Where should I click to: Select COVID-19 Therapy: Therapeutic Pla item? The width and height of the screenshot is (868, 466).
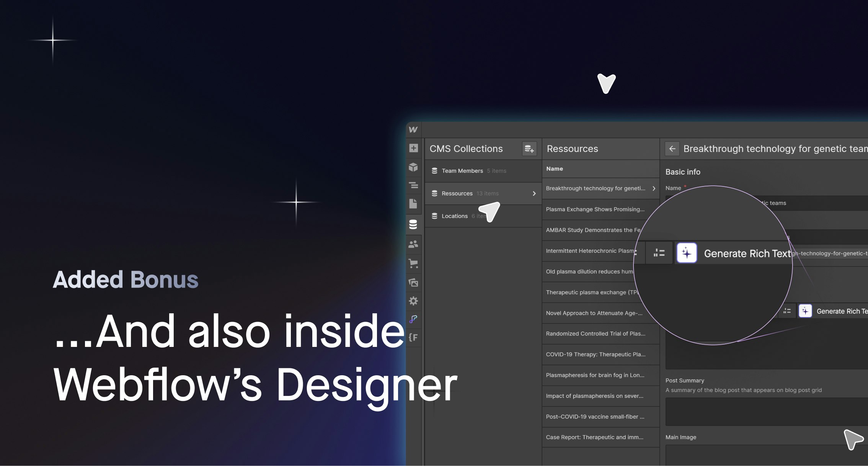click(x=600, y=354)
